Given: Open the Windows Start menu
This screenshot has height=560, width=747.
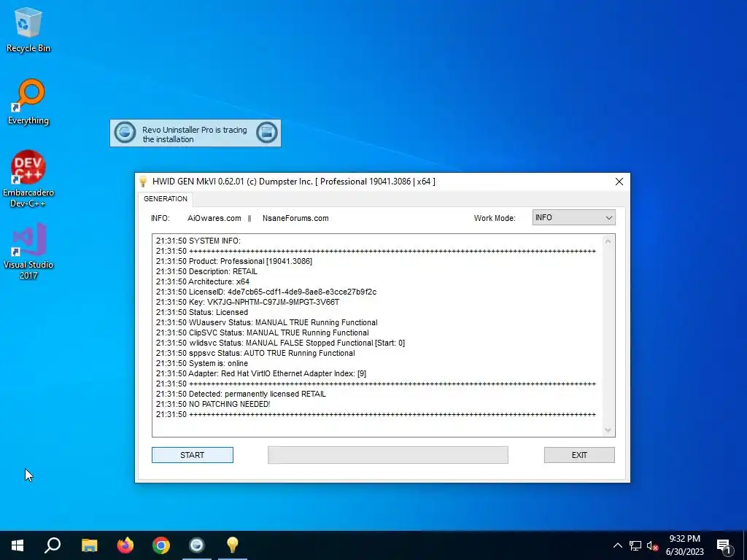Looking at the screenshot, I should 18,545.
